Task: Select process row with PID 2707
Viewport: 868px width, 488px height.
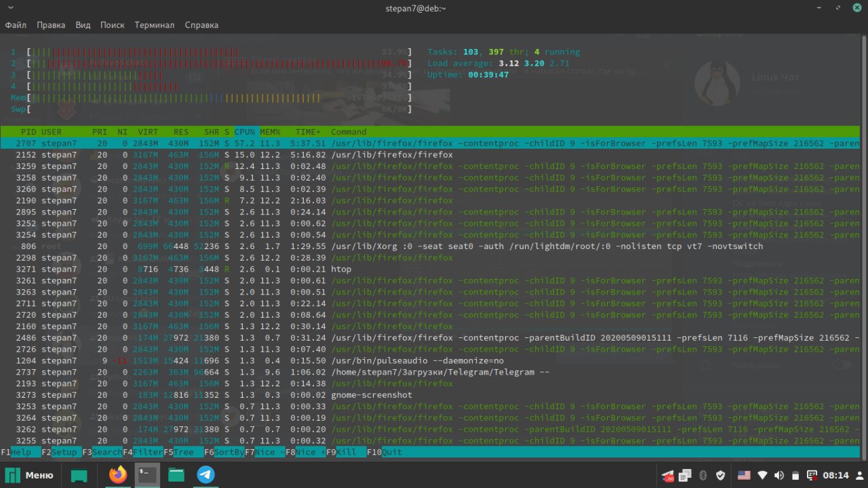Action: (430, 143)
